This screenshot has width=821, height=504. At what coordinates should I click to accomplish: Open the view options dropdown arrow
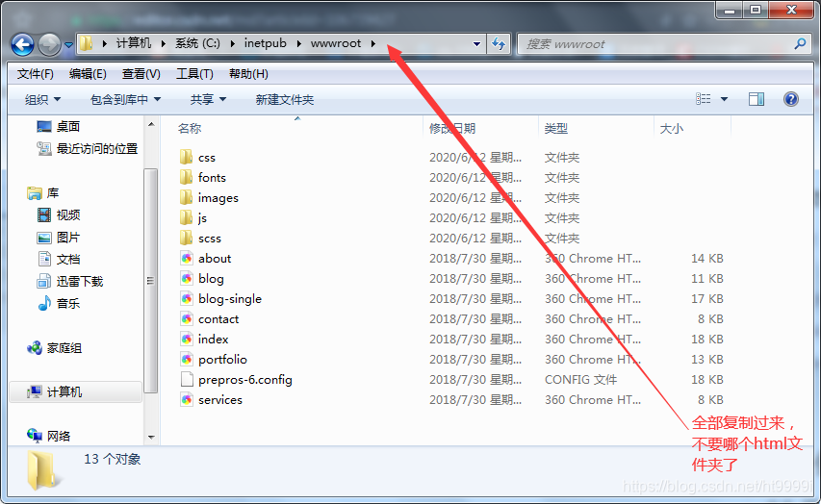pyautogui.click(x=724, y=99)
